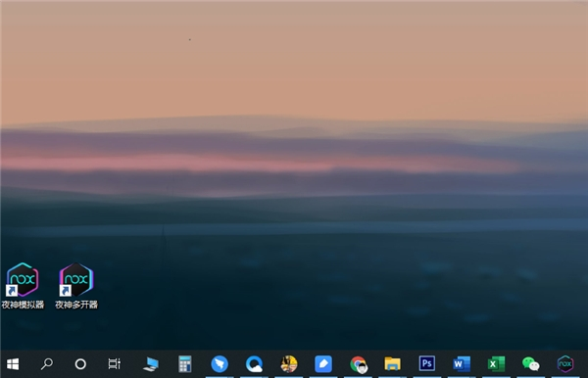Open Microsoft Excel from the taskbar
This screenshot has height=378, width=588.
click(x=496, y=363)
